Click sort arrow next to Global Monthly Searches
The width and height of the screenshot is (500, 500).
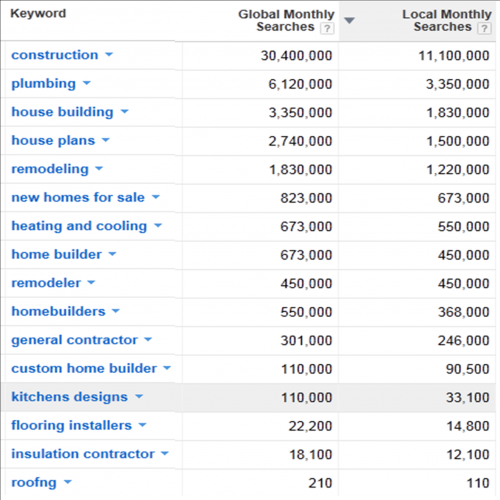pyautogui.click(x=349, y=21)
